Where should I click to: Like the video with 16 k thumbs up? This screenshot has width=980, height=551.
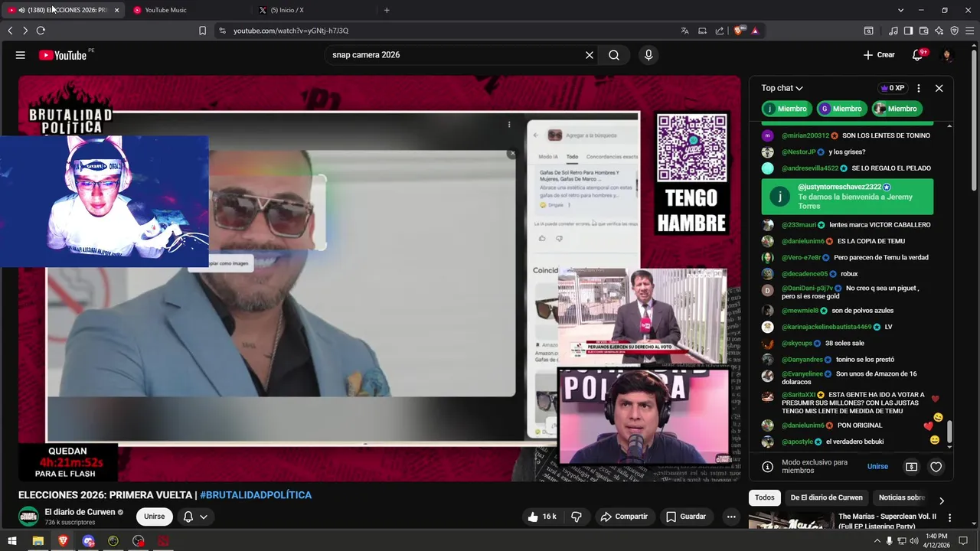[541, 517]
